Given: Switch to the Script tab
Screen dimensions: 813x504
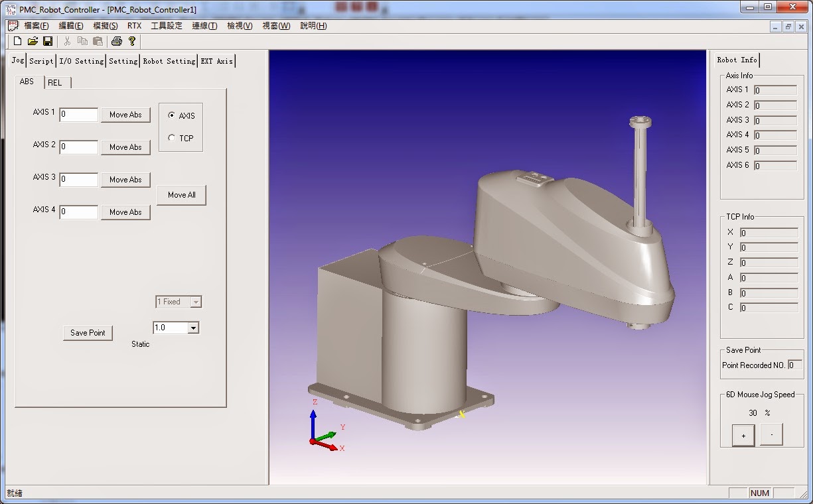Looking at the screenshot, I should tap(40, 60).
